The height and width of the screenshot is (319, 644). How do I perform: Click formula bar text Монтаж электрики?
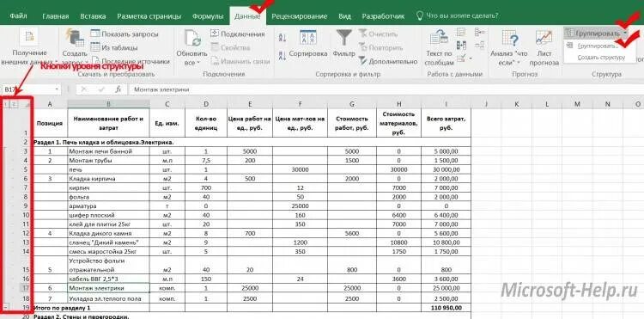161,89
